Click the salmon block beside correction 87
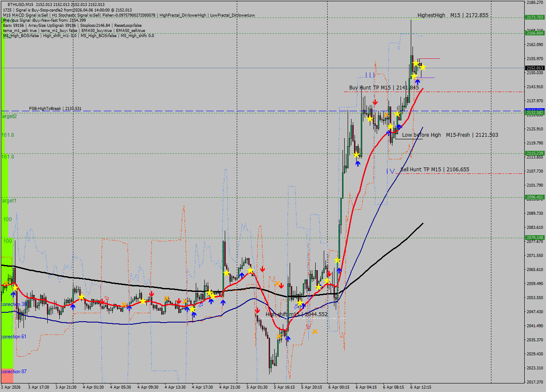The image size is (546, 392). 7,375
